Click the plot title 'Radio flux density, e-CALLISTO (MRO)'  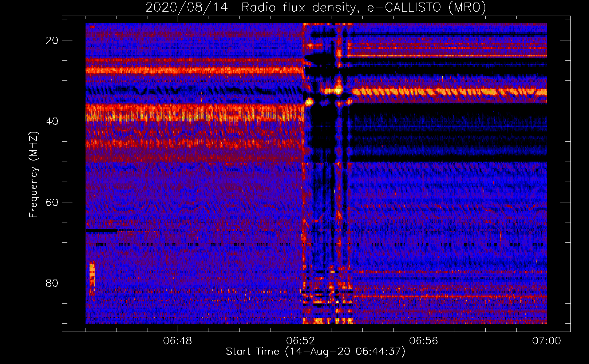click(364, 7)
